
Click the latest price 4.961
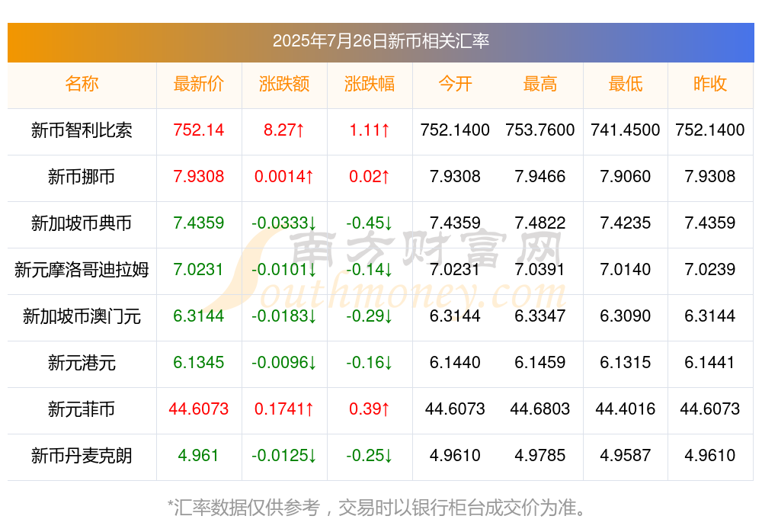tap(198, 456)
